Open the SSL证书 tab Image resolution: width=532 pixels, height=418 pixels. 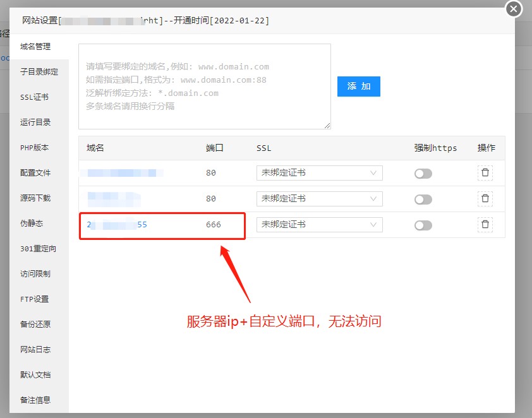[34, 97]
